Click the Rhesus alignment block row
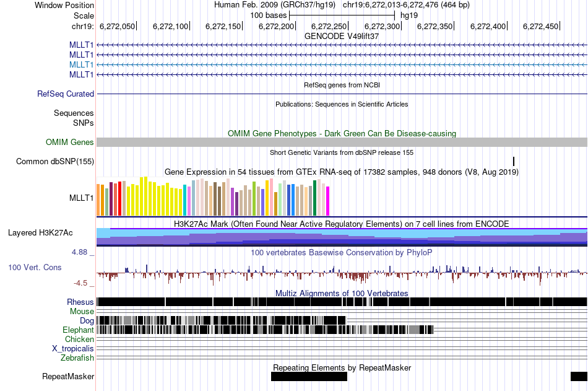The height and width of the screenshot is (391, 588). [342, 302]
